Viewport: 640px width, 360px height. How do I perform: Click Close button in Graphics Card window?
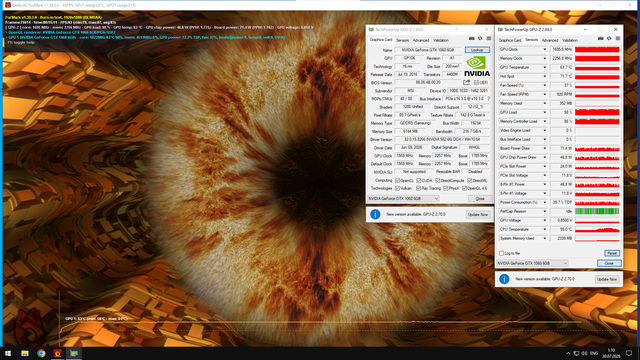[480, 199]
